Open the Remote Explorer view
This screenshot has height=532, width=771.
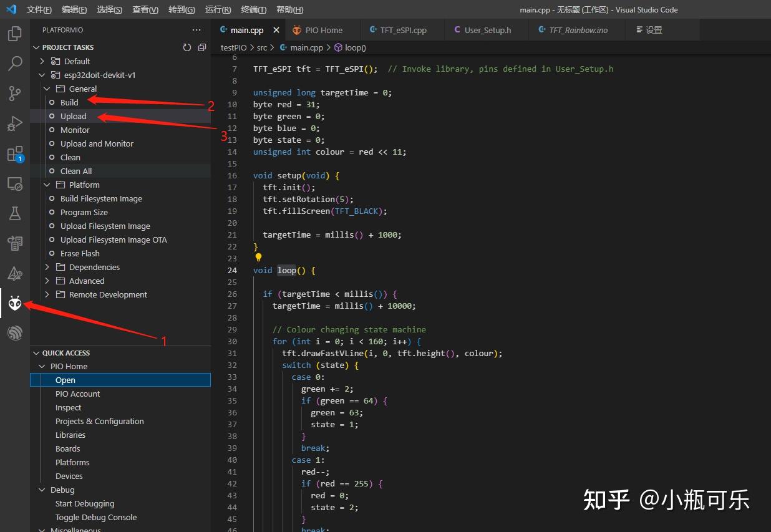point(14,183)
